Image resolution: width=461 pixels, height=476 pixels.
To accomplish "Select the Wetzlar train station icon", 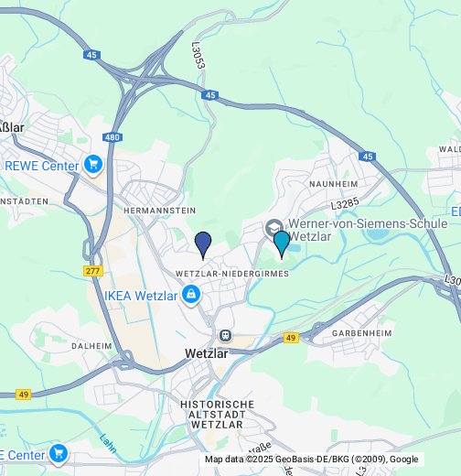I will pos(225,336).
